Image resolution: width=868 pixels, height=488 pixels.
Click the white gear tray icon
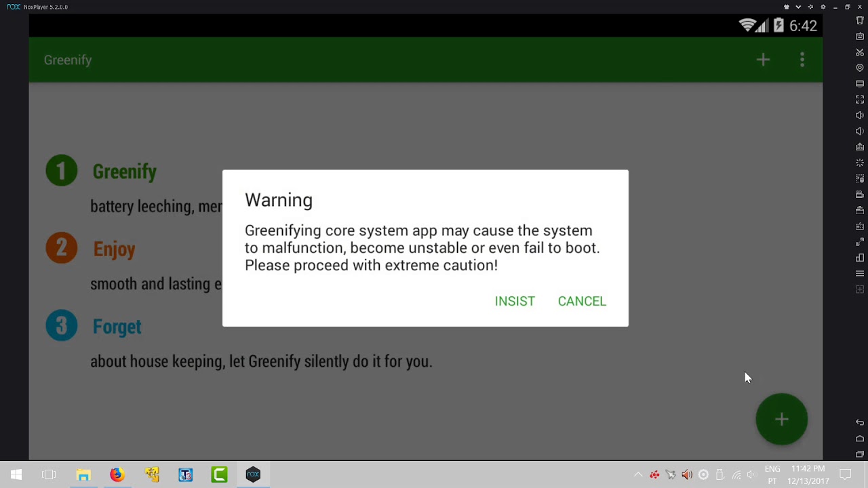tap(703, 475)
